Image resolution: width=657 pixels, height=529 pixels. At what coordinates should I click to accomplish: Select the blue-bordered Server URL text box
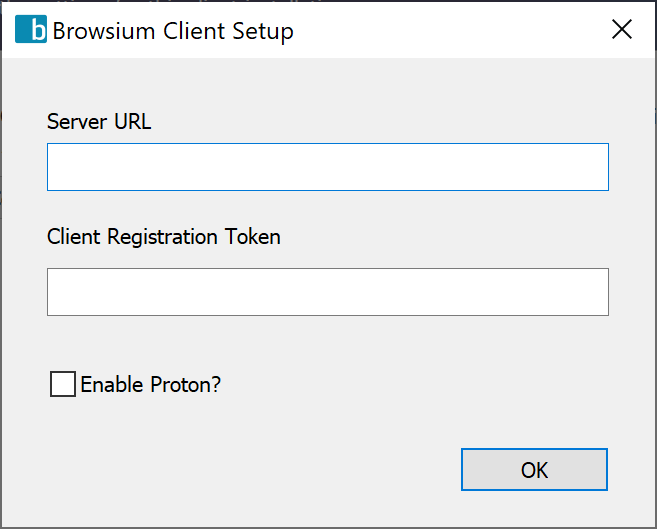[327, 167]
